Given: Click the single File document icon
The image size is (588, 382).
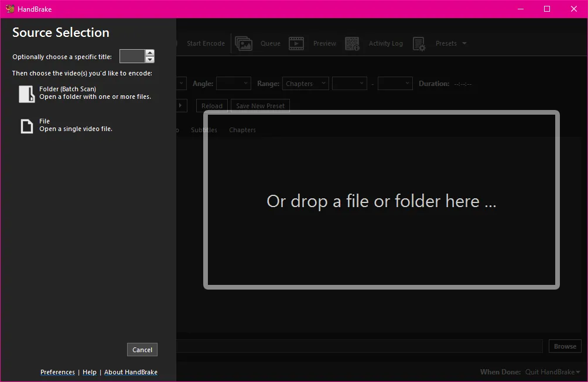Looking at the screenshot, I should pos(27,126).
